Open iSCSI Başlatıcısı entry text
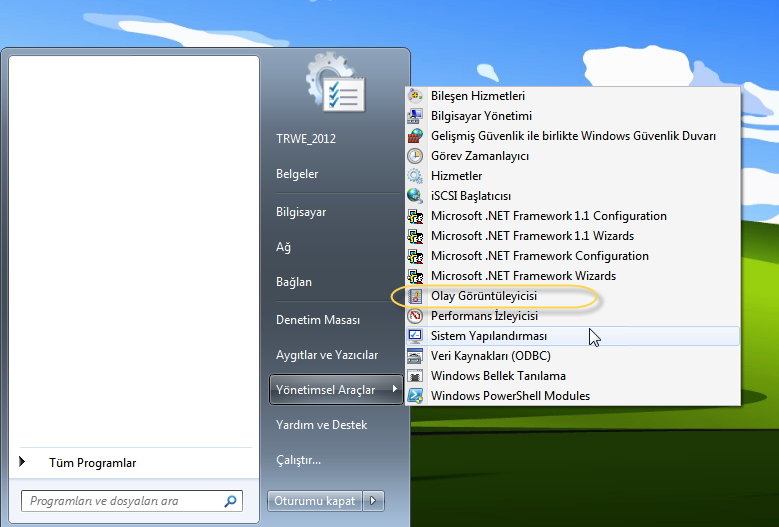Image resolution: width=779 pixels, height=527 pixels. click(x=470, y=196)
